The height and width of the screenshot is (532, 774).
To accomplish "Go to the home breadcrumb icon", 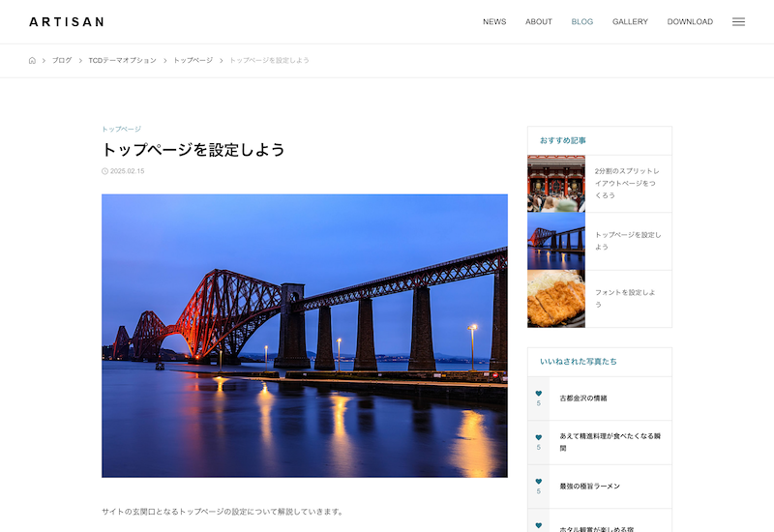I will [32, 60].
